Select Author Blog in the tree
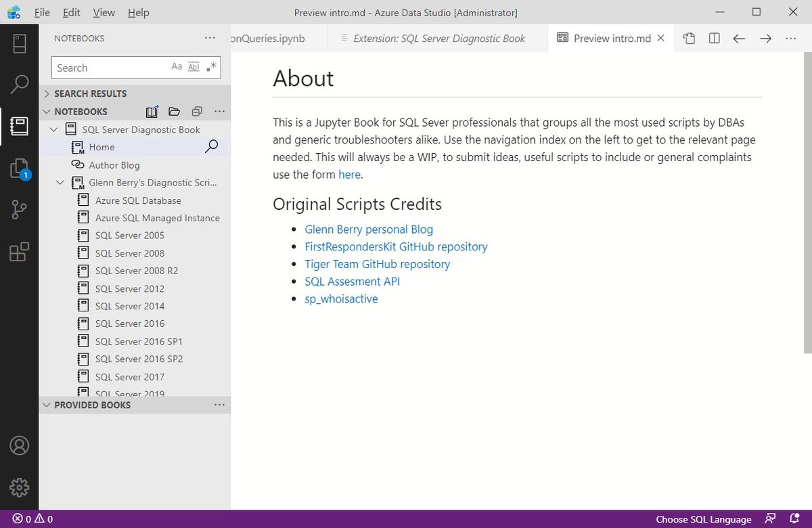812x528 pixels. 114,165
